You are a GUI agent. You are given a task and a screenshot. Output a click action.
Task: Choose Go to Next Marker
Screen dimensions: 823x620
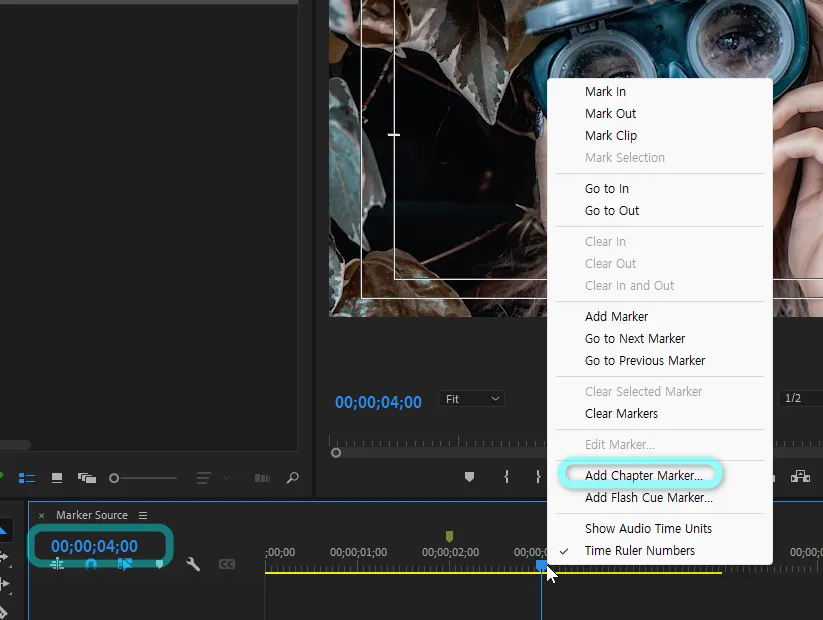635,338
